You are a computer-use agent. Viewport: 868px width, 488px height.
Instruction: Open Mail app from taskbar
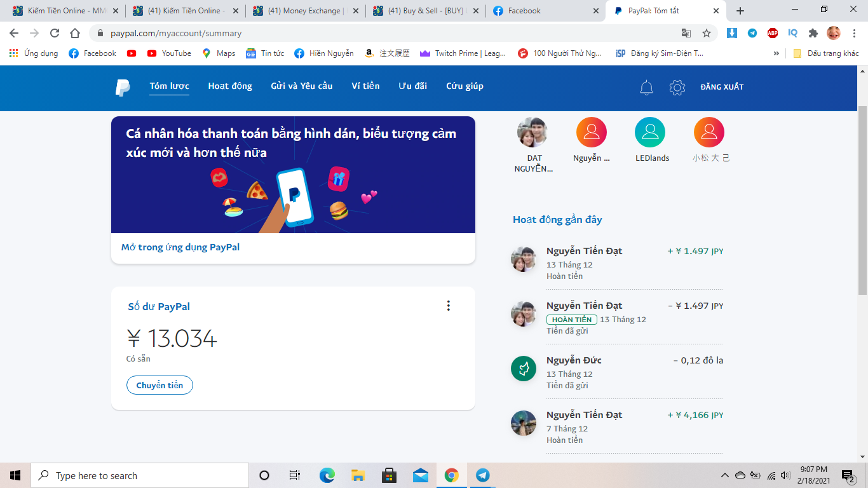pos(420,475)
